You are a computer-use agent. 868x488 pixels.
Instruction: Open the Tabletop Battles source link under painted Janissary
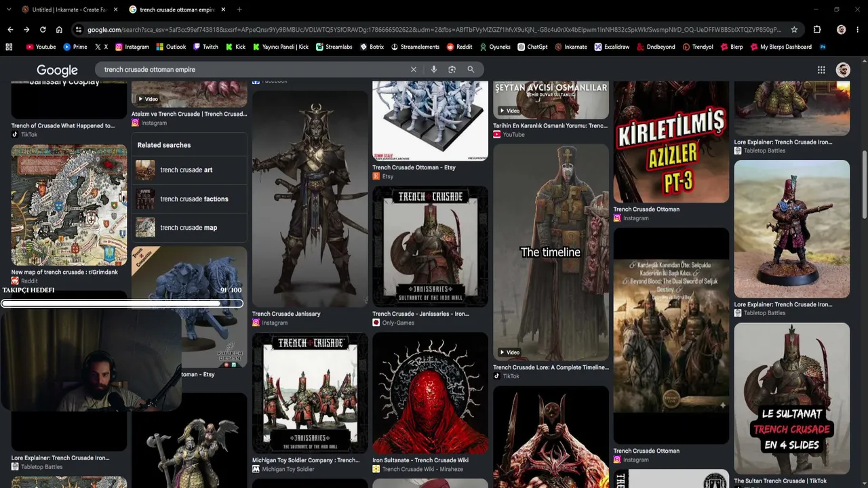[764, 313]
